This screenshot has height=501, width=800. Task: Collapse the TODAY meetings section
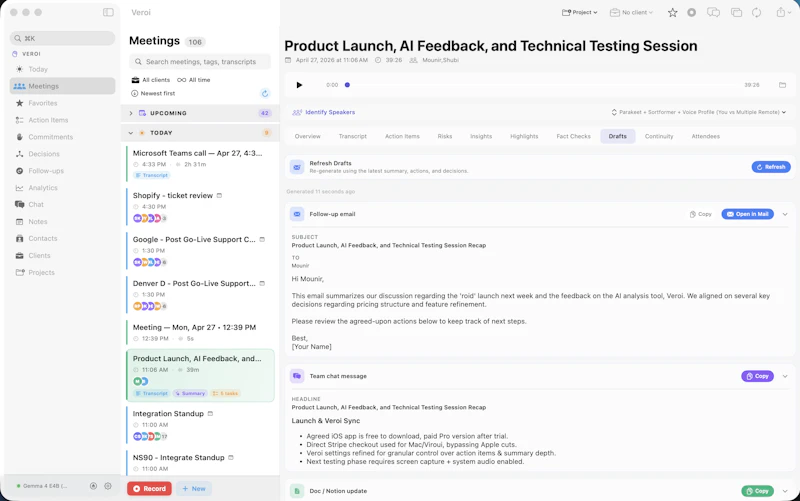(x=131, y=133)
